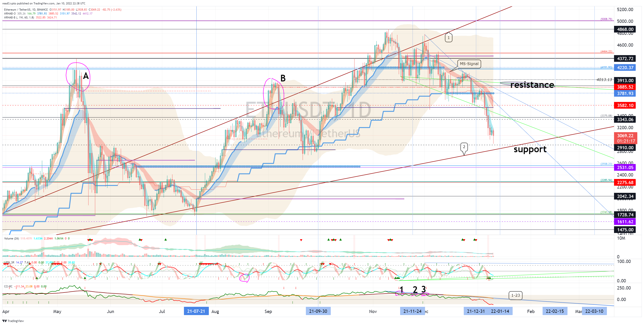Click the red 3582.10 price label

pos(625,105)
